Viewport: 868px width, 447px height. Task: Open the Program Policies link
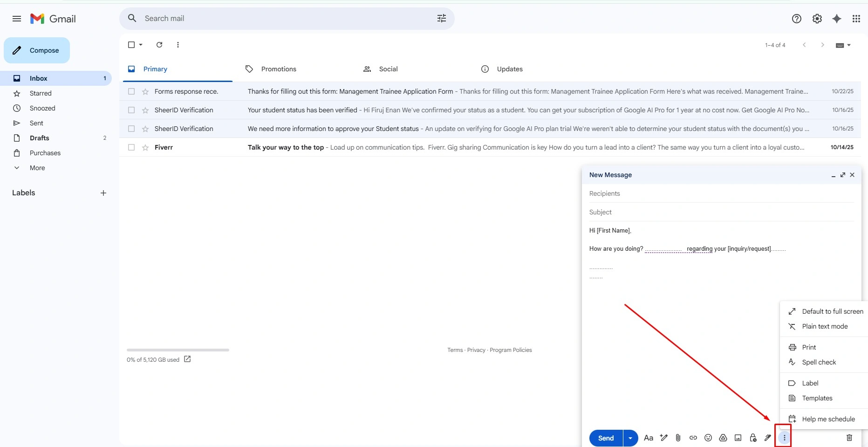[x=511, y=350]
